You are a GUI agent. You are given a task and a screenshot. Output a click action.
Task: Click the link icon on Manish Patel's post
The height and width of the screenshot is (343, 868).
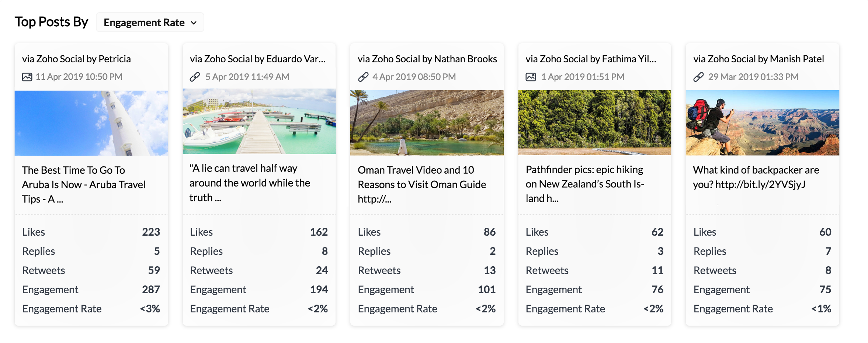point(698,77)
